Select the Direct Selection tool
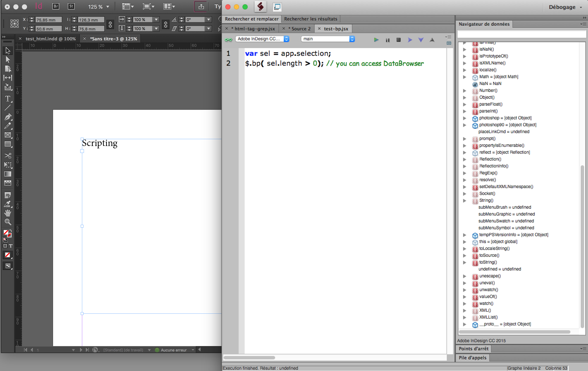 8,59
